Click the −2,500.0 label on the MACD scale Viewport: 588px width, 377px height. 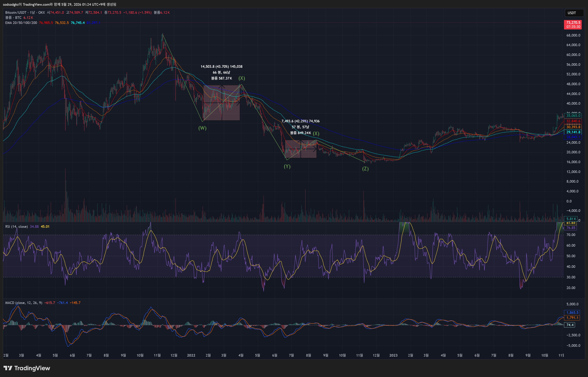tap(573, 335)
